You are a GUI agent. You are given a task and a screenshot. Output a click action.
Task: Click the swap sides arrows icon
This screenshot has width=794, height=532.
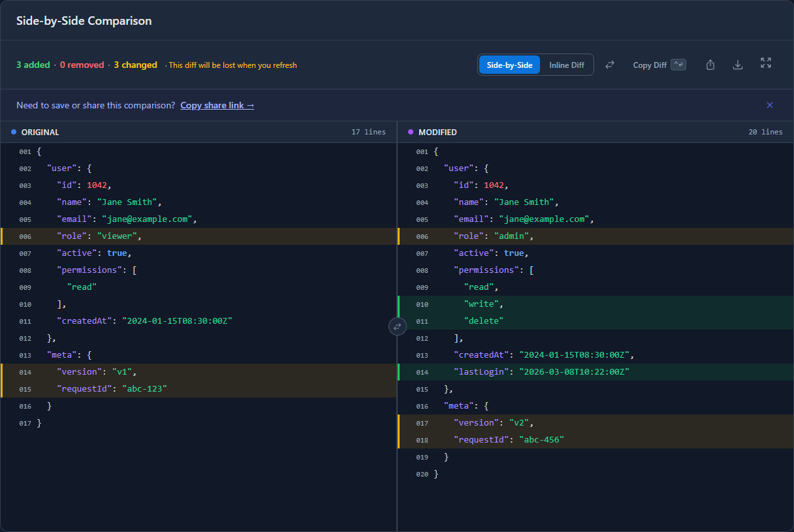coord(609,65)
